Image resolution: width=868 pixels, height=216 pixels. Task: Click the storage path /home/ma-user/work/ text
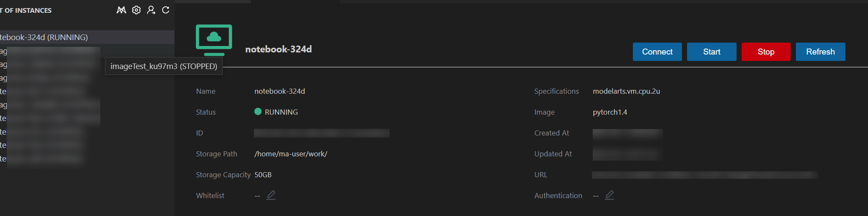291,154
